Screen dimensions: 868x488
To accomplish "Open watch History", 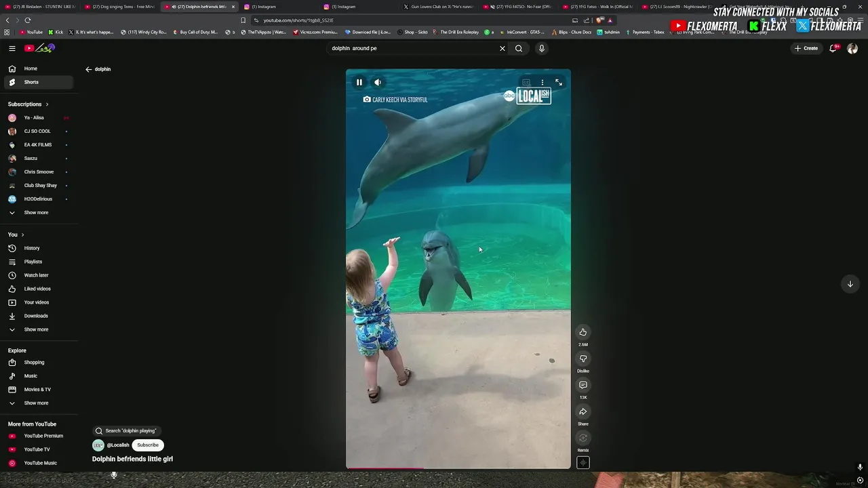I will 39,248.
